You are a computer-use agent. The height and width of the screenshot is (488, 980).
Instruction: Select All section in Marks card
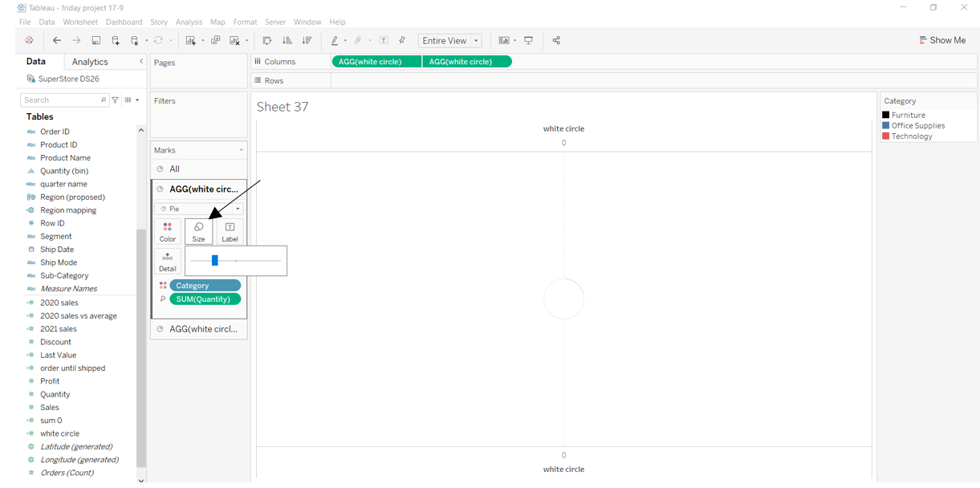199,169
